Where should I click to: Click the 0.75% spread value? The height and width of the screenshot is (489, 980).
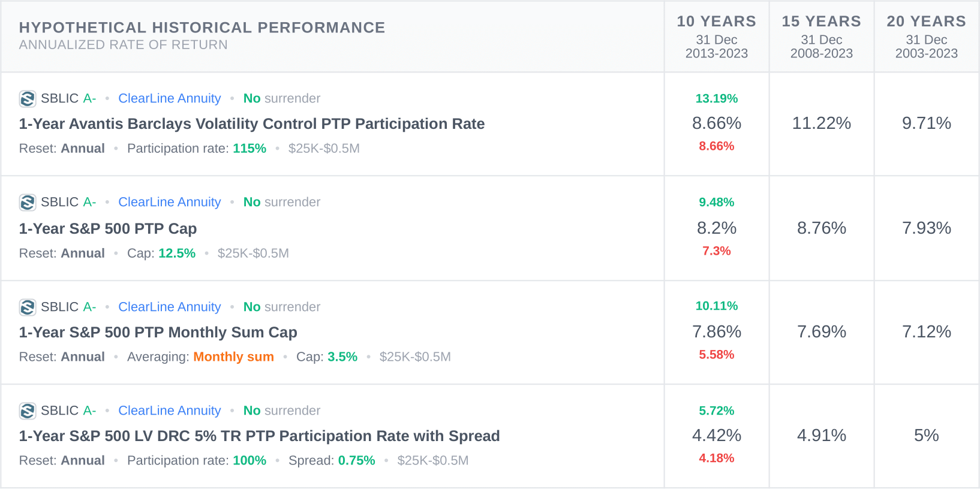(x=356, y=461)
